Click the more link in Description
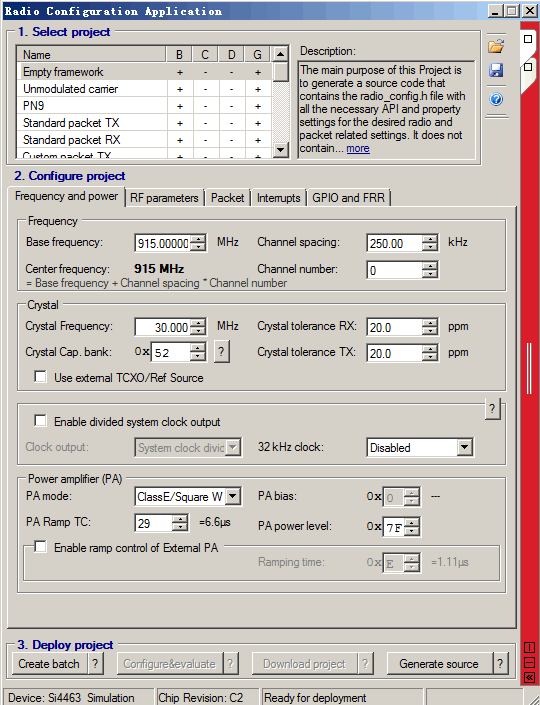This screenshot has height=705, width=540. (x=358, y=148)
